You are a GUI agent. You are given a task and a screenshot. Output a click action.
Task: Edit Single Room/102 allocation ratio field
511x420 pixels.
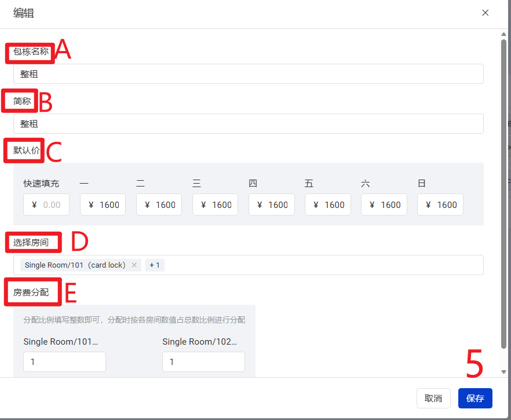pyautogui.click(x=203, y=362)
